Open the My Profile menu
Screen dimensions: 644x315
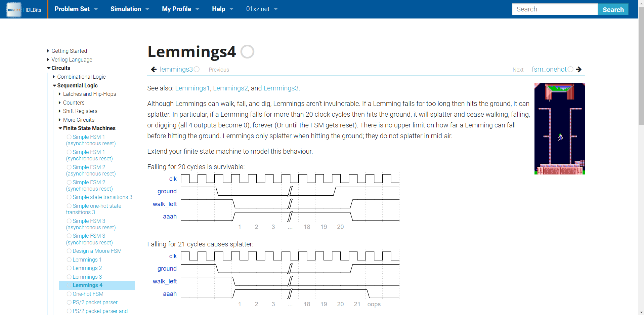coord(180,9)
